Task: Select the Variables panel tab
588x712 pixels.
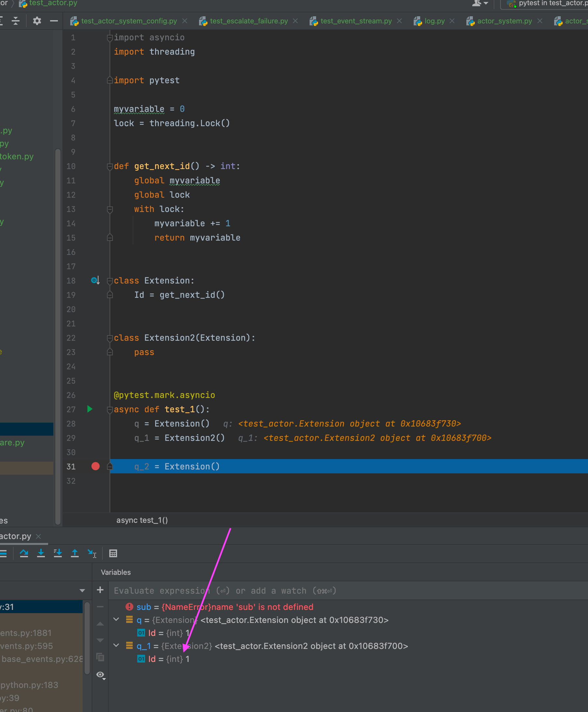Action: tap(116, 572)
